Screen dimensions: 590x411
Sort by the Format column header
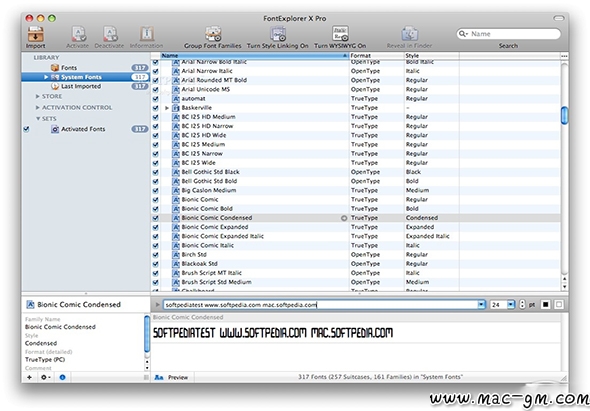click(376, 56)
